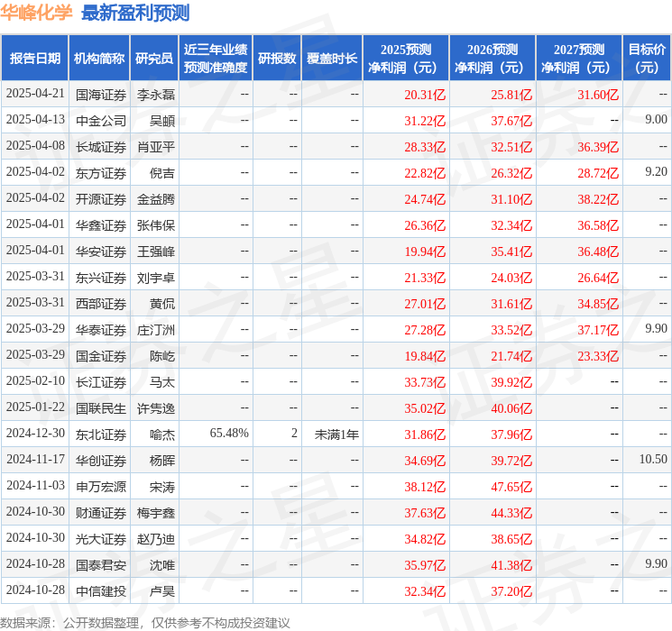Click the 2027预测净利润 column header

[x=579, y=58]
